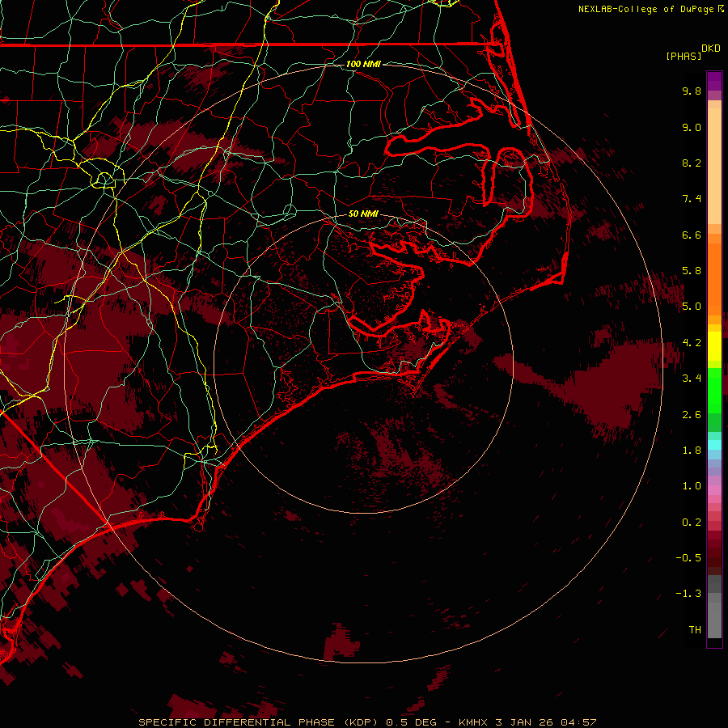Click the 9.8 legend value

[x=692, y=91]
